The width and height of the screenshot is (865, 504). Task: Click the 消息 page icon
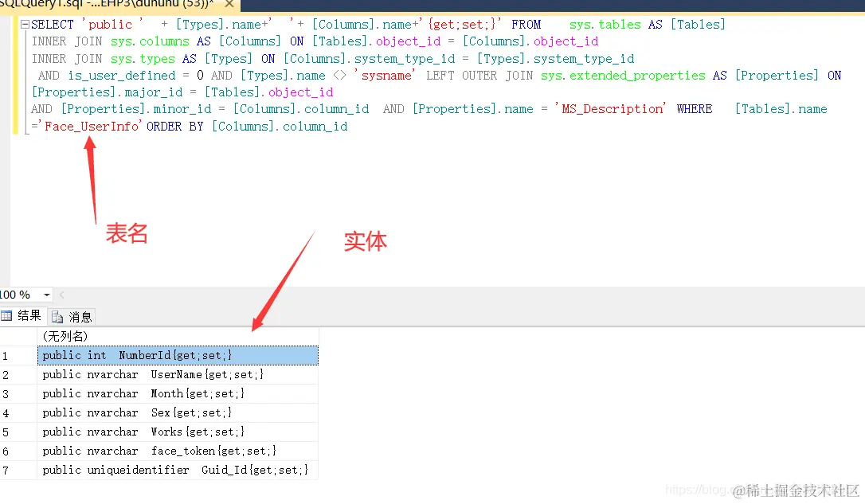point(57,317)
